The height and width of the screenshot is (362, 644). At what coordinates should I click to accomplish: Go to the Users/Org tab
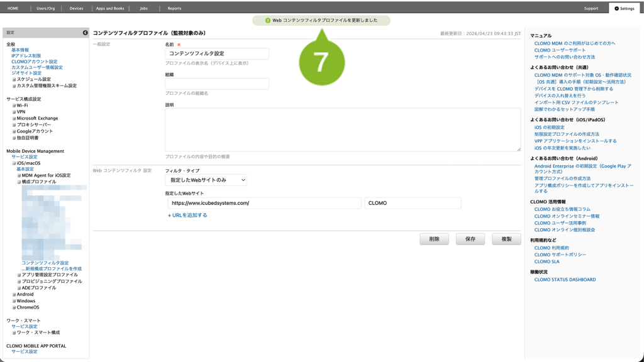tap(46, 8)
